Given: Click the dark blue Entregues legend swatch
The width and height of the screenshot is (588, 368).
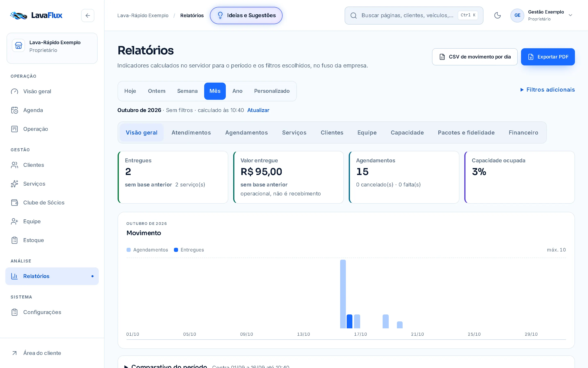Looking at the screenshot, I should (x=176, y=250).
